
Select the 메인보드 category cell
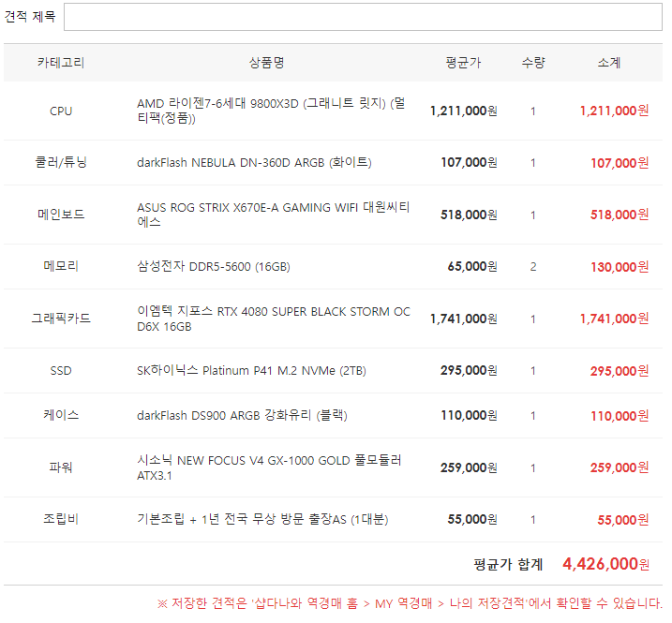tap(61, 215)
